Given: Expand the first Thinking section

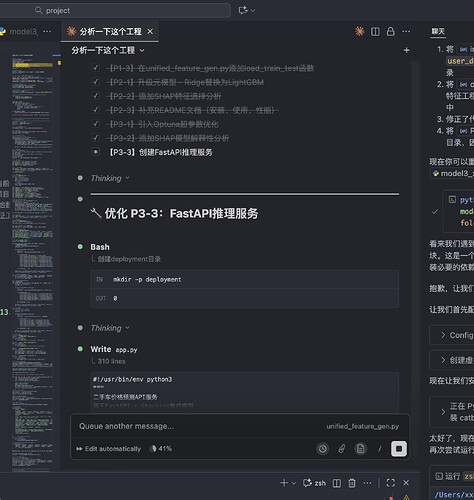Looking at the screenshot, I should 110,178.
